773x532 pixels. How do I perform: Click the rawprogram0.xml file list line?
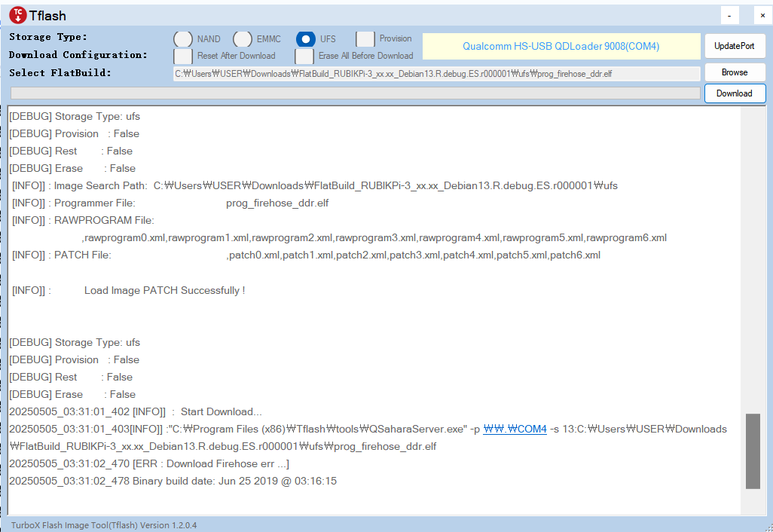[374, 237]
